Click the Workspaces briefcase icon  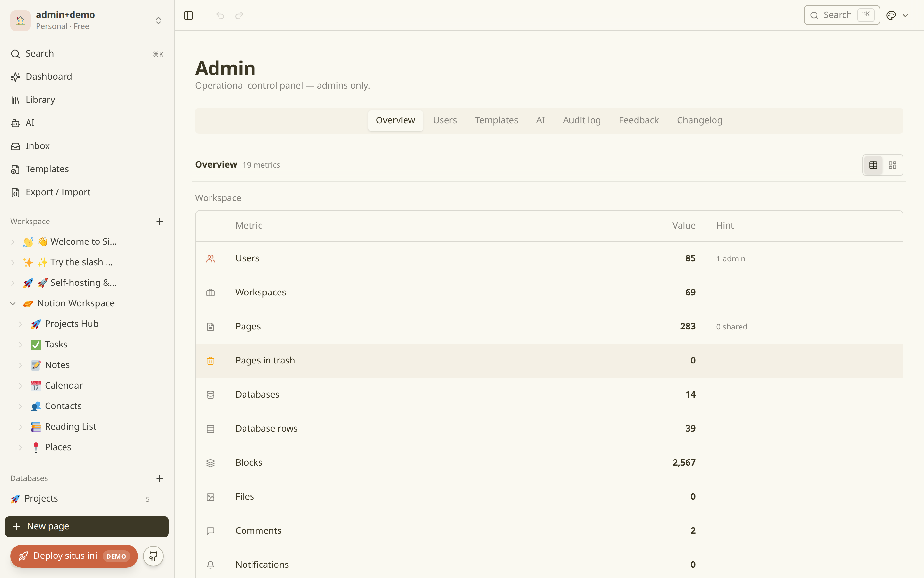click(210, 293)
